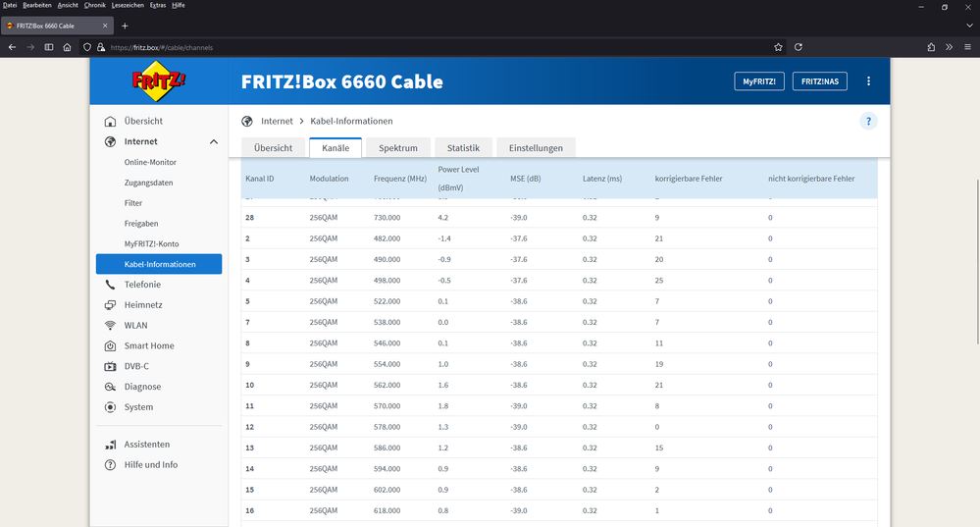The image size is (980, 527).
Task: Reload the page with refresh icon
Action: coord(799,47)
